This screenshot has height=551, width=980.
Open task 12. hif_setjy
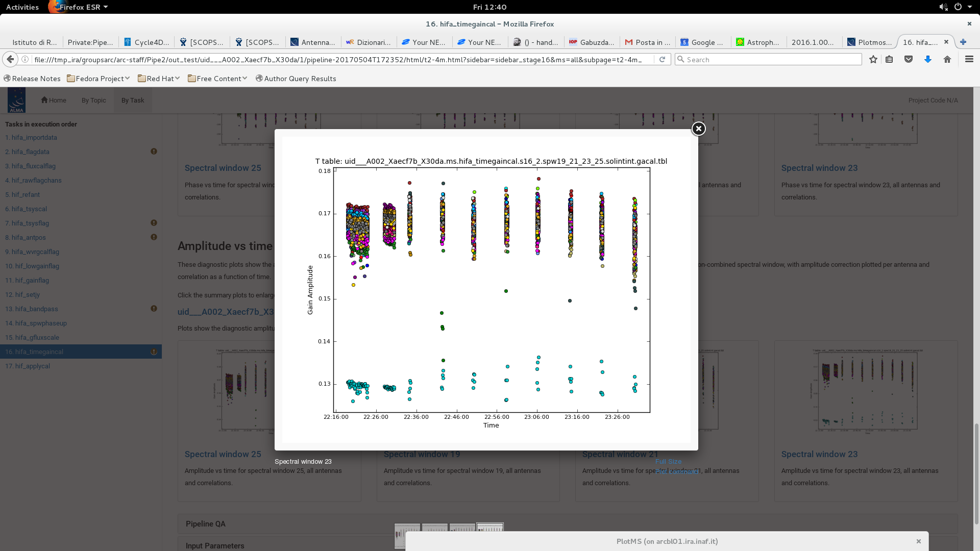point(22,294)
